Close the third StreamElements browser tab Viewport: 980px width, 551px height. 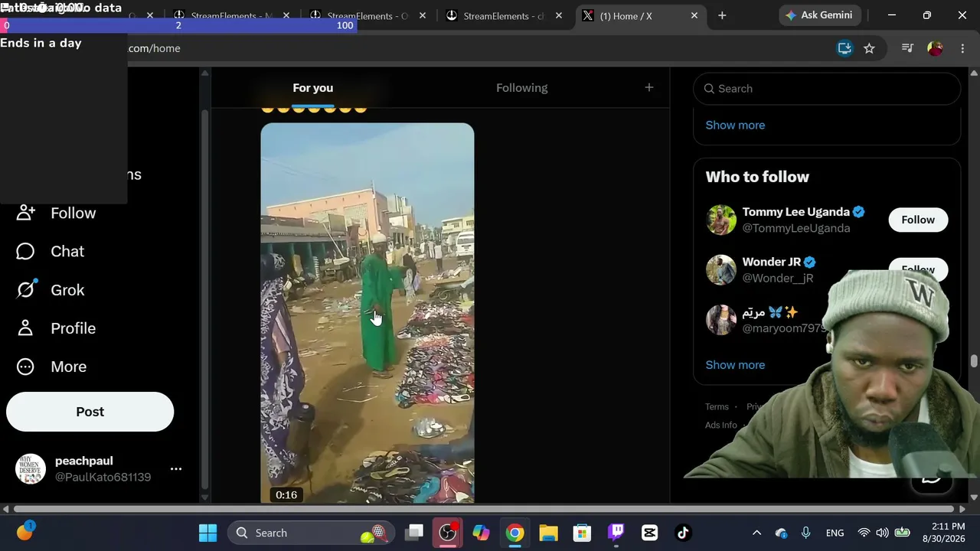click(558, 15)
